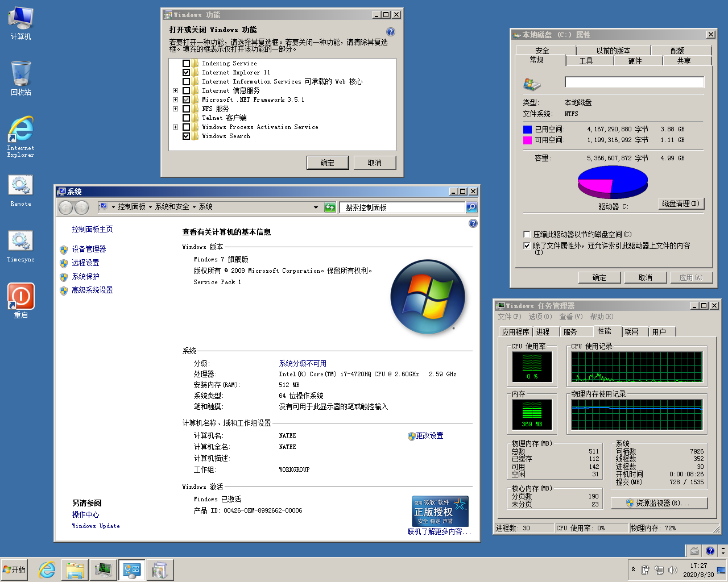Screen dimensions: 728x582
Task: Click the volume speaker icon in system tray
Action: [x=673, y=569]
